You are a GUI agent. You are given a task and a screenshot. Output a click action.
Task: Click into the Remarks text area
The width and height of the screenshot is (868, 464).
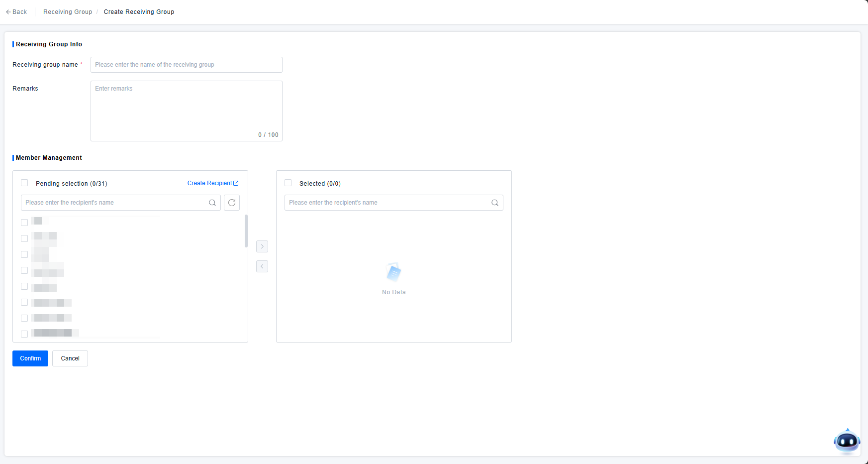186,111
